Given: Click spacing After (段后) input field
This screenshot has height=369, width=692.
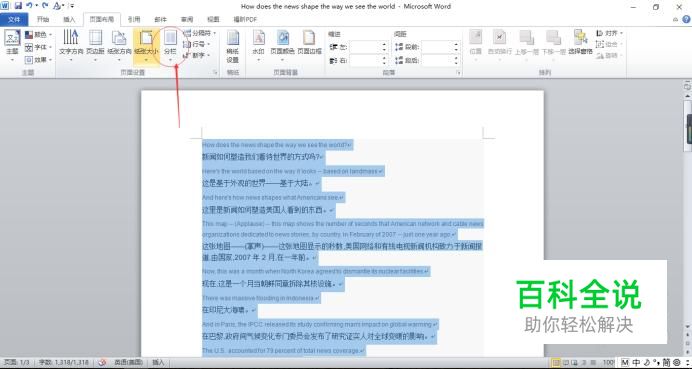Looking at the screenshot, I should pos(436,60).
